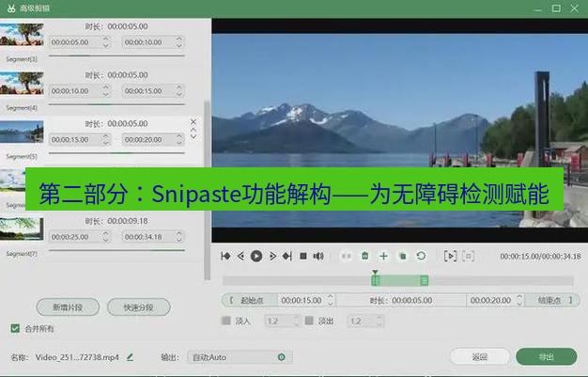This screenshot has height=377, width=588.
Task: Move Segment[5] down in the list
Action: point(193,136)
